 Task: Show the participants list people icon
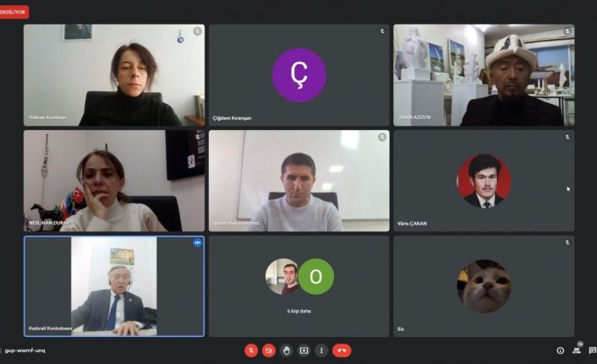click(577, 350)
